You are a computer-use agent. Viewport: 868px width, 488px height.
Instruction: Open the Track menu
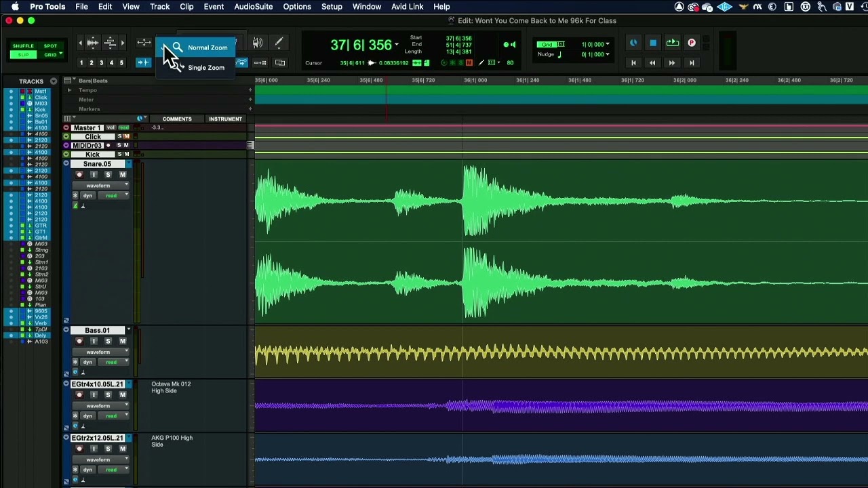159,7
